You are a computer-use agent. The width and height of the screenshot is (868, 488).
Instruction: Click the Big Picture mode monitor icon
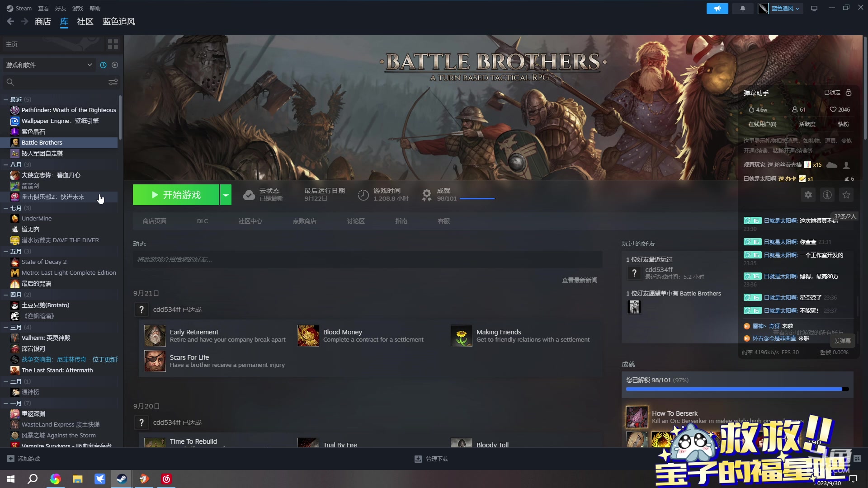[814, 9]
